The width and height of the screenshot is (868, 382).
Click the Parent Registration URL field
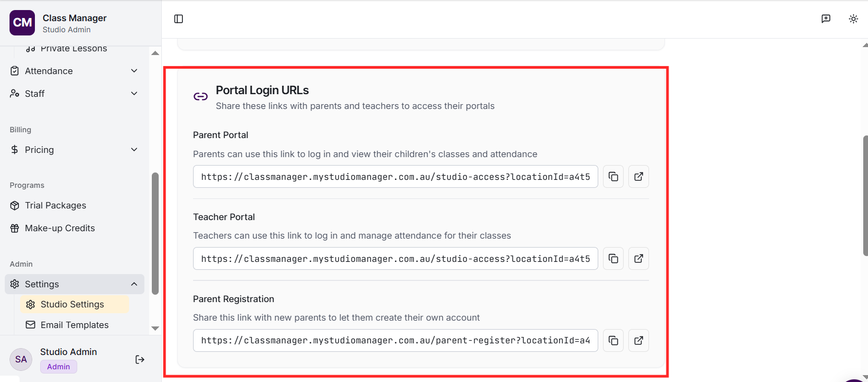[x=395, y=341]
